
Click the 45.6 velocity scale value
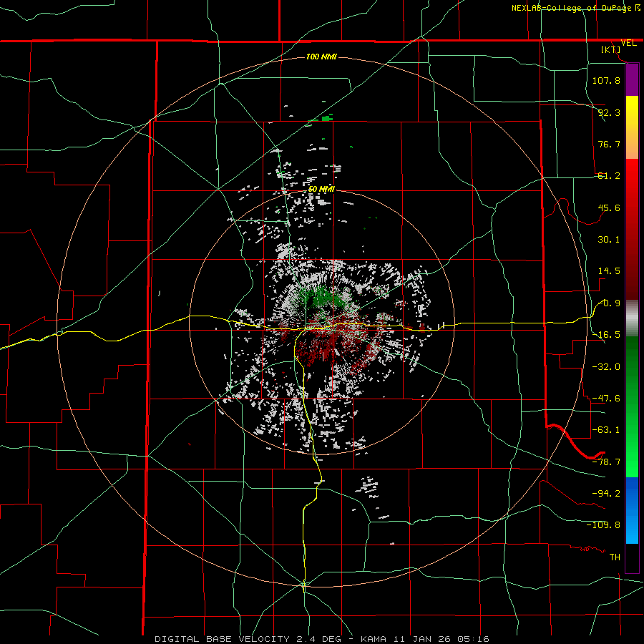(609, 208)
